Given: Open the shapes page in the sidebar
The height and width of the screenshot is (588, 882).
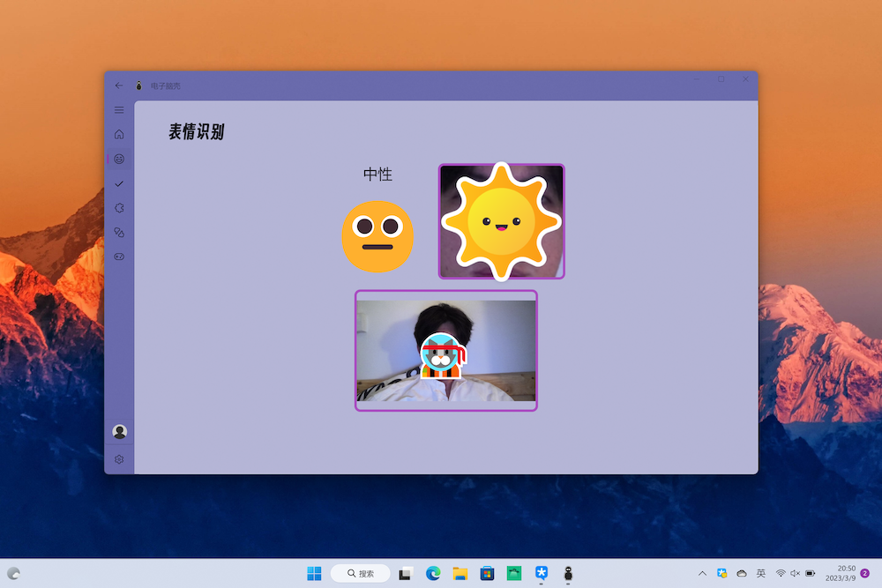Looking at the screenshot, I should pyautogui.click(x=119, y=232).
